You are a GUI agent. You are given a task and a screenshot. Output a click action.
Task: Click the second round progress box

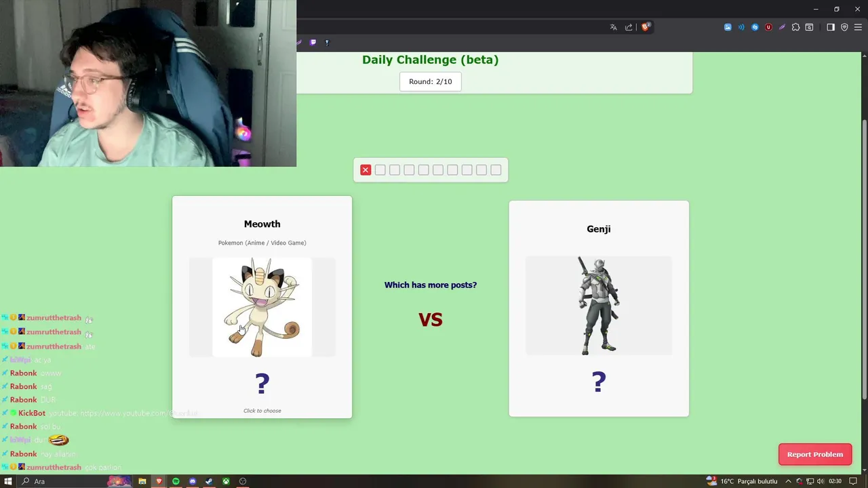click(x=380, y=170)
